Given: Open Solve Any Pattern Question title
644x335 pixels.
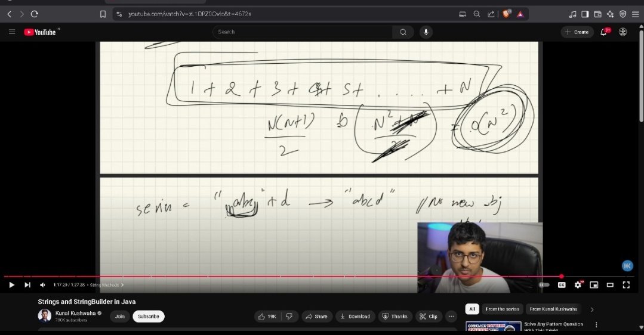Looking at the screenshot, I should [x=553, y=327].
